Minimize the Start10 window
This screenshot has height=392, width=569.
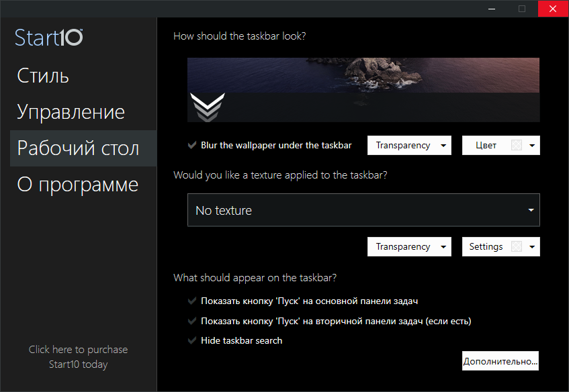(492, 9)
